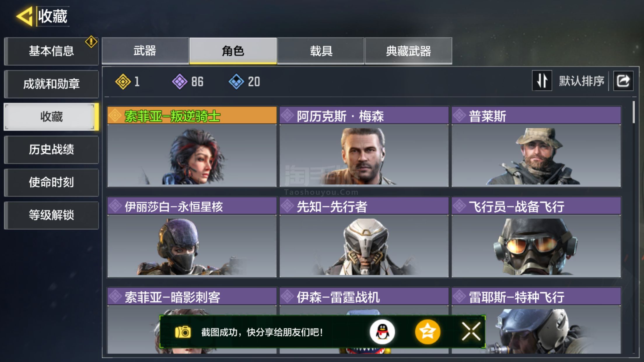Tap the share export icon near 默认排序
Viewport: 644px width, 362px height.
[x=623, y=81]
